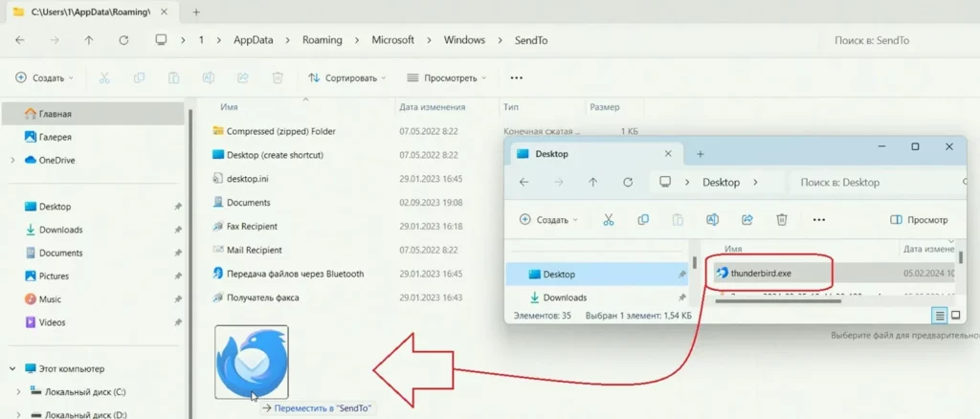Image resolution: width=980 pixels, height=419 pixels.
Task: Select Microsoft in the breadcrumb path
Action: tap(393, 40)
